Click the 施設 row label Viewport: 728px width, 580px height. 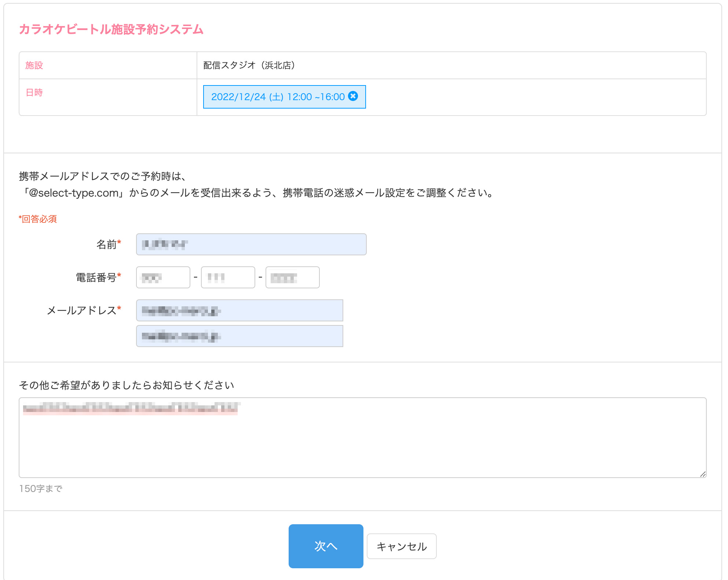(34, 65)
